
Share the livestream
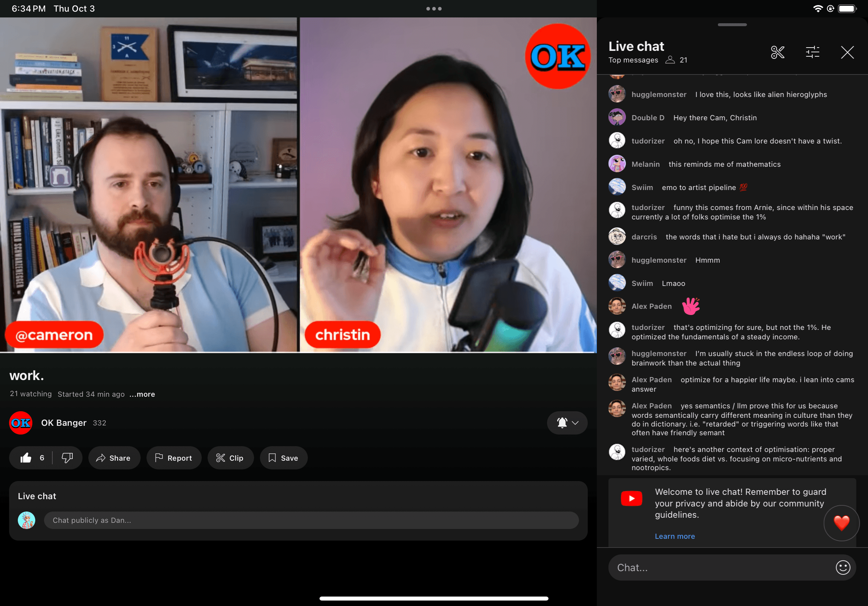pos(114,458)
